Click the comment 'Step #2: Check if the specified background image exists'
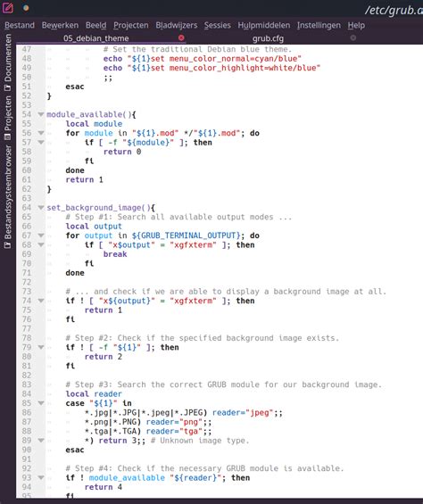The width and height of the screenshot is (423, 504). (203, 338)
